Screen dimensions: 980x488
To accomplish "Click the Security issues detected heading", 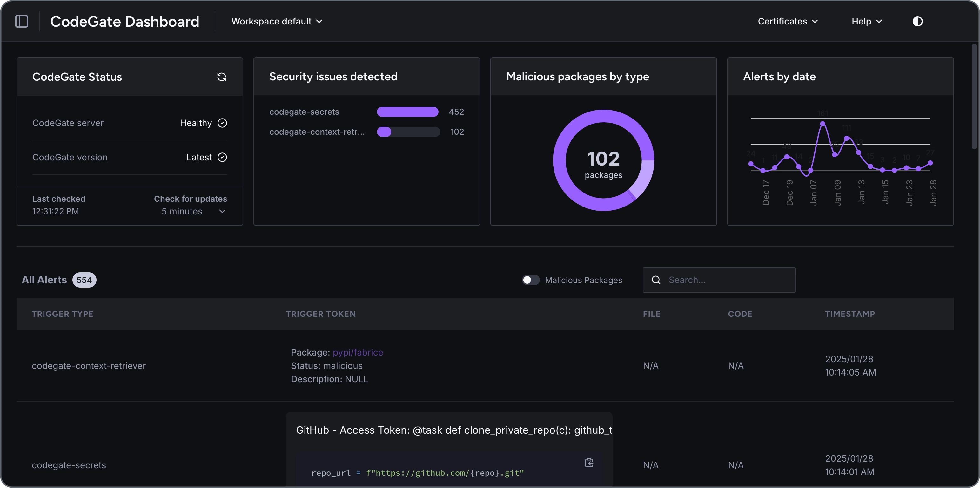I will click(333, 77).
